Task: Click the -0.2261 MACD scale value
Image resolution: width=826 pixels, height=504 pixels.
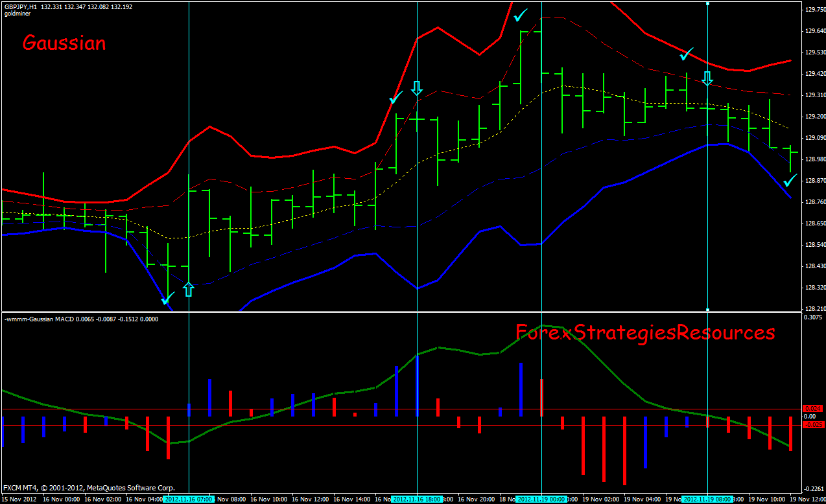Action: [813, 488]
